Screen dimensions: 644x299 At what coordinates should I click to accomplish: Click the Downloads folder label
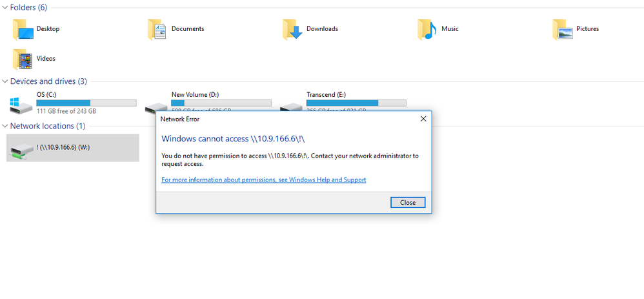coord(322,29)
